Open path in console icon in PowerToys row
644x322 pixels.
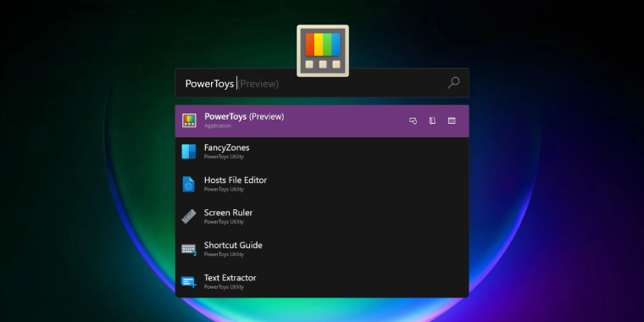[452, 120]
